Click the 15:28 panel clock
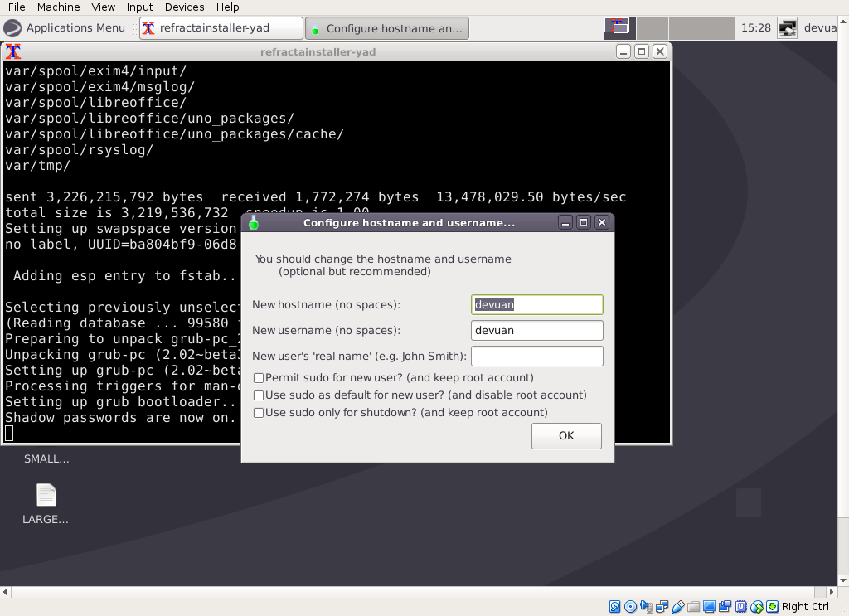Viewport: 849px width, 616px height. [756, 27]
